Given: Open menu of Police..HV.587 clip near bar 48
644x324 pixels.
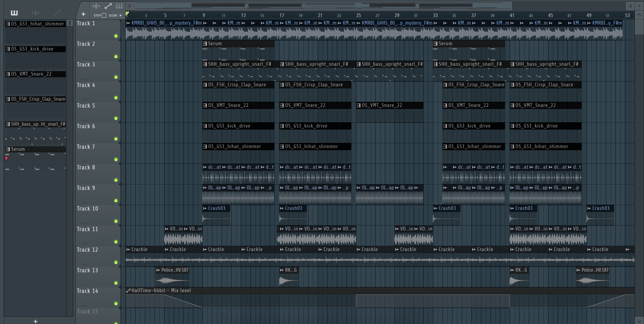Looking at the screenshot, I should [x=578, y=270].
